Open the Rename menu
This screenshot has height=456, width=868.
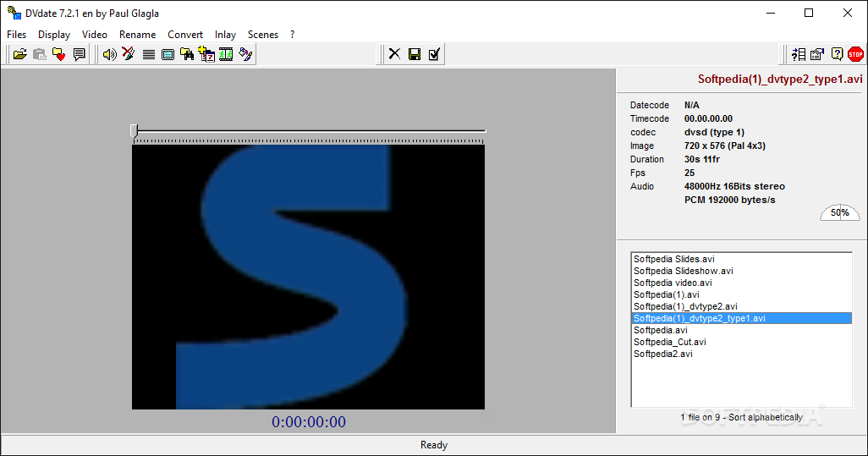click(137, 35)
